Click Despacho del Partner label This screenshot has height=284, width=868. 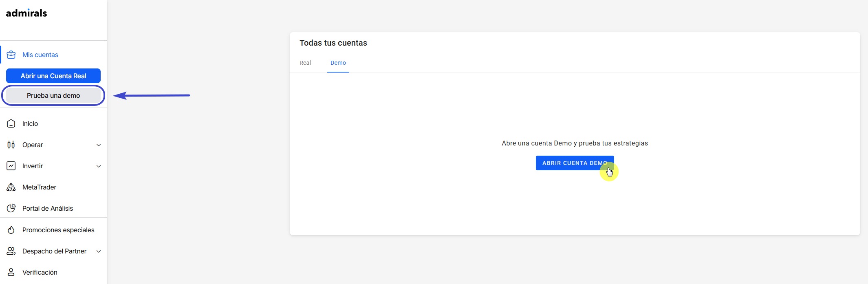click(x=54, y=251)
